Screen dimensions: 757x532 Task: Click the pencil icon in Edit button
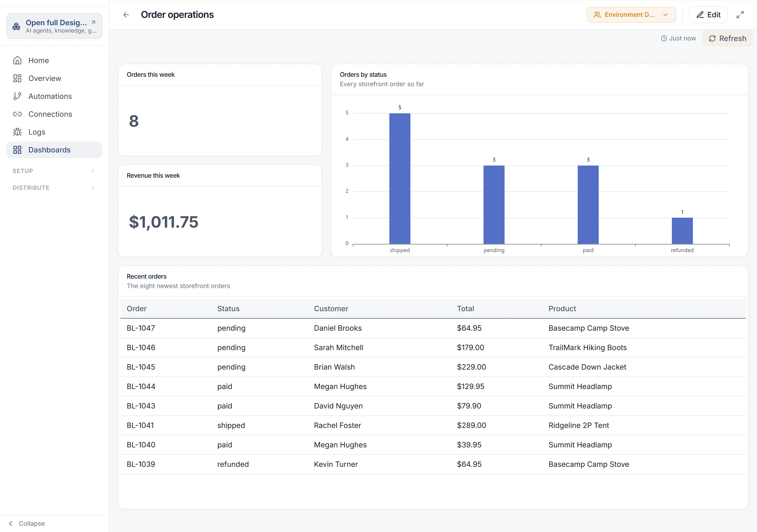pyautogui.click(x=700, y=15)
